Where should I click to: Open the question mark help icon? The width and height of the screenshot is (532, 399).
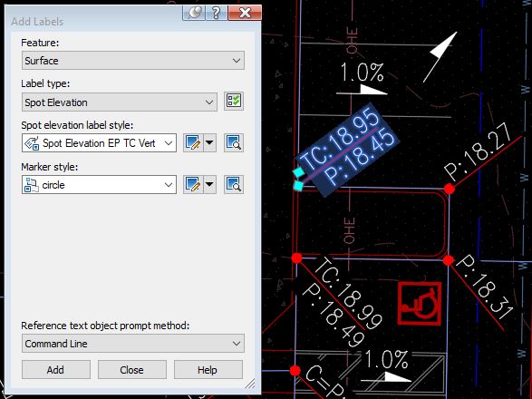click(x=216, y=13)
